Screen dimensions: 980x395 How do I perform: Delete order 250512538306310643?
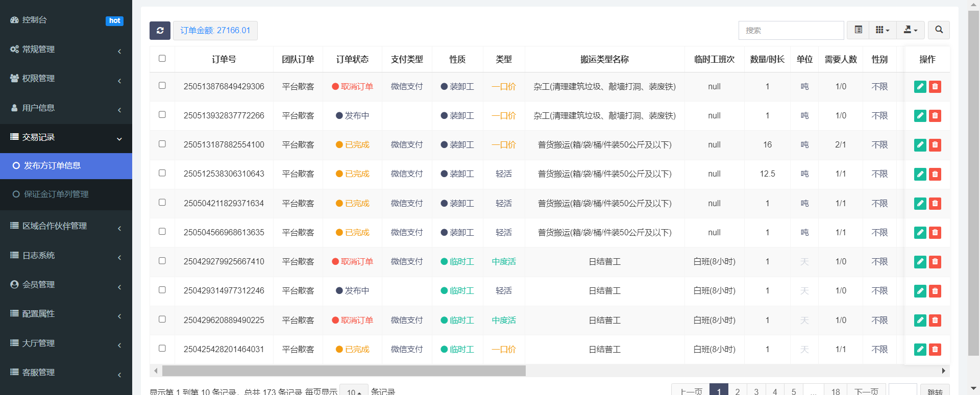click(x=935, y=174)
